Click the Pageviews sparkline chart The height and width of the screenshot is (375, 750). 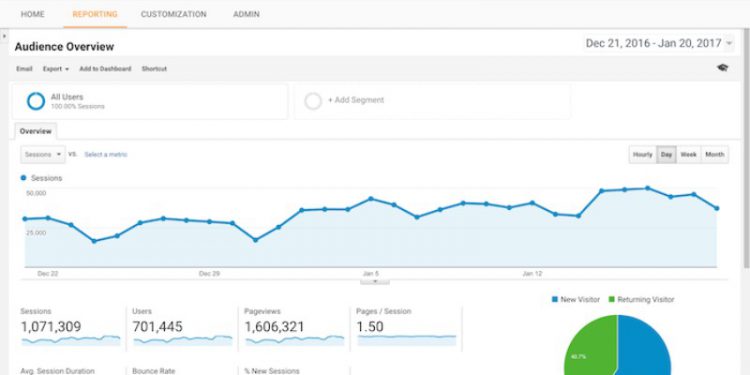click(295, 340)
